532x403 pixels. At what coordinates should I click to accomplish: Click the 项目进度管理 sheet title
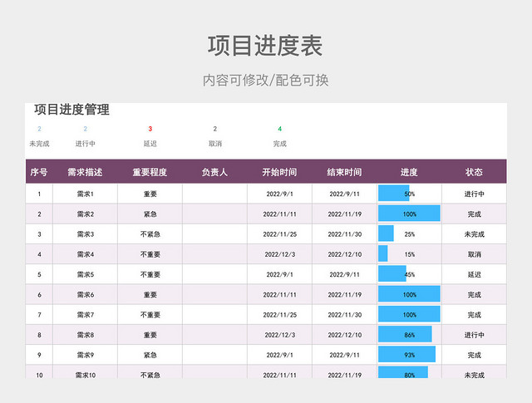click(x=71, y=110)
